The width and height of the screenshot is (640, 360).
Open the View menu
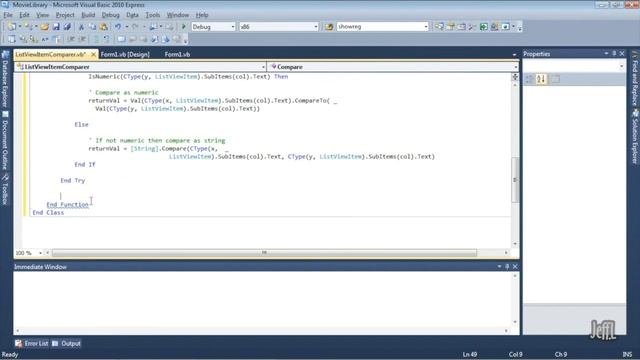pyautogui.click(x=42, y=15)
